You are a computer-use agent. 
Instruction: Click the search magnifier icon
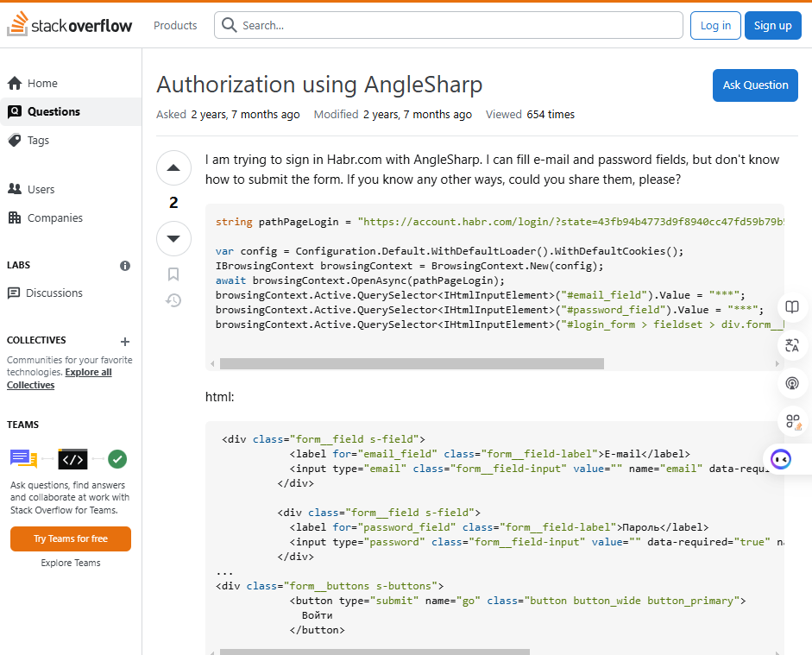(x=229, y=25)
